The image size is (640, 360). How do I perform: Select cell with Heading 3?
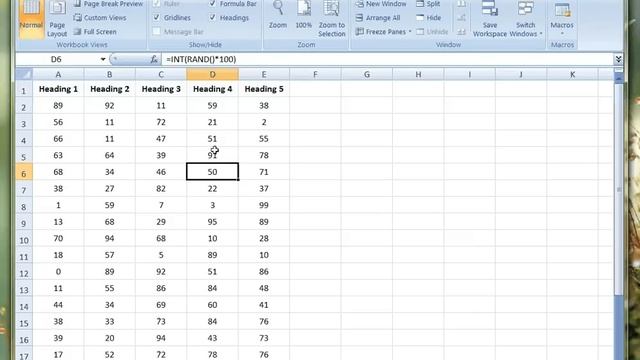pos(161,89)
